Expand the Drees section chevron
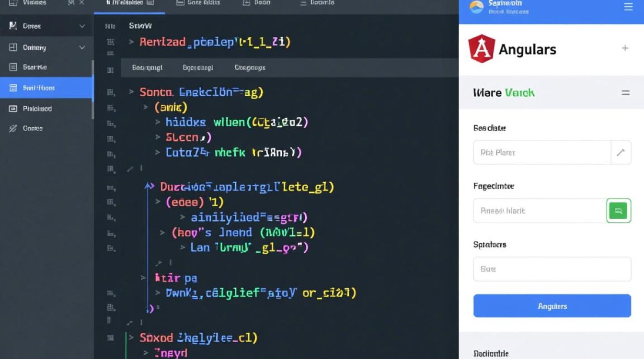 coord(82,27)
